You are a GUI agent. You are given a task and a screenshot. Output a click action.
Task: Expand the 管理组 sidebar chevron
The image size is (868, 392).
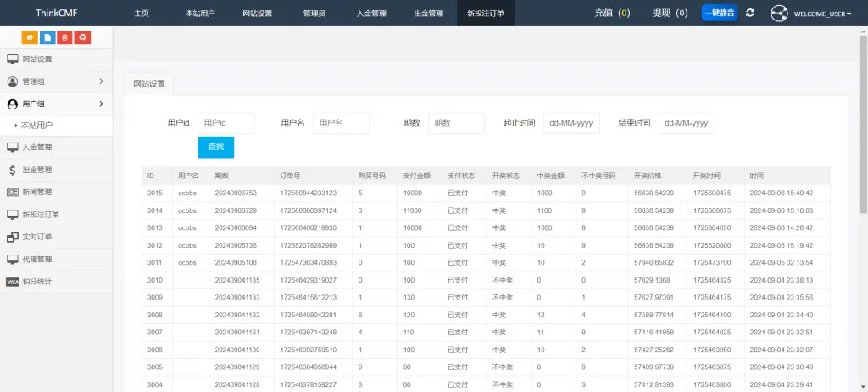101,81
